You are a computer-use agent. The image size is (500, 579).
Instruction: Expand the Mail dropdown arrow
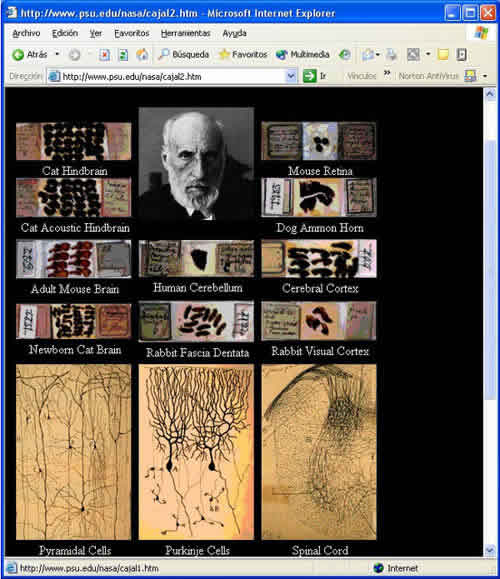tap(378, 55)
